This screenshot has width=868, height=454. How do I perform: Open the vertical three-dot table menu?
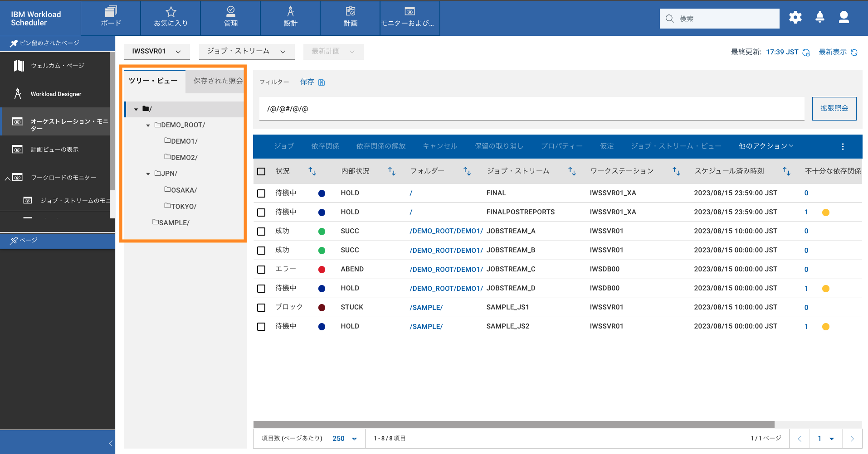point(843,146)
